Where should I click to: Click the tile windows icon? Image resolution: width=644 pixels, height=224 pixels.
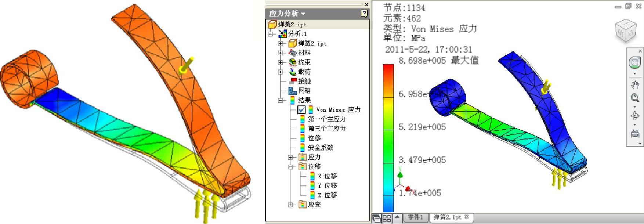click(x=387, y=218)
